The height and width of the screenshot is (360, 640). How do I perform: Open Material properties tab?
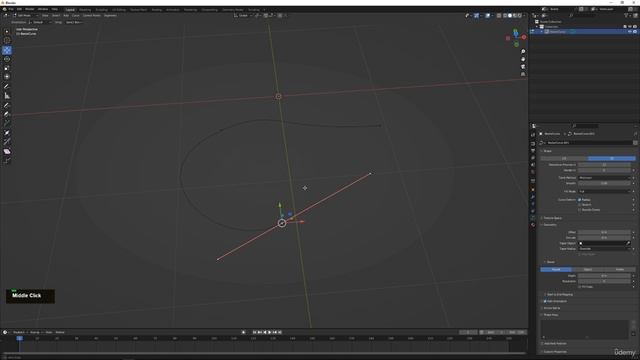click(533, 225)
